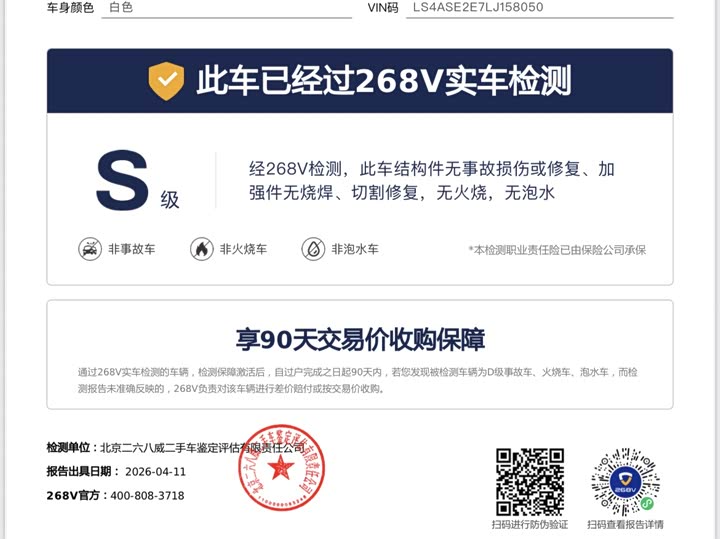Click the 非火烧车 label
Viewport: 720px width, 539px height.
tap(243, 249)
